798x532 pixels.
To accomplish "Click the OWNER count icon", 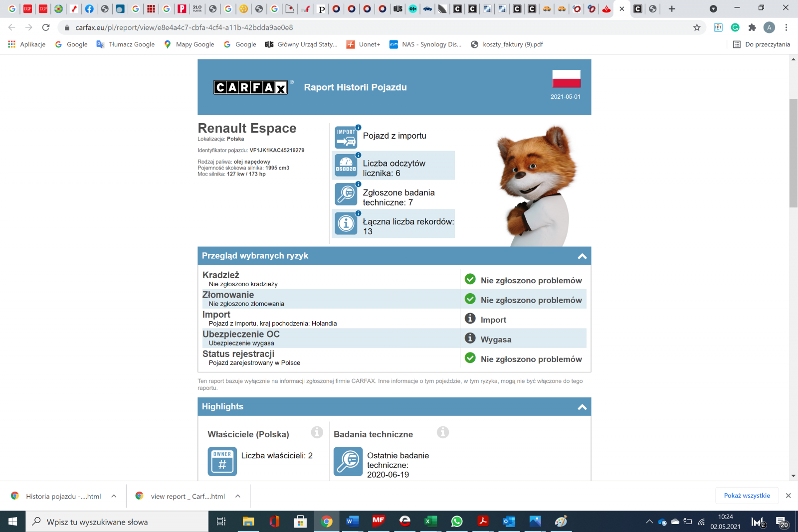I will pos(222,461).
